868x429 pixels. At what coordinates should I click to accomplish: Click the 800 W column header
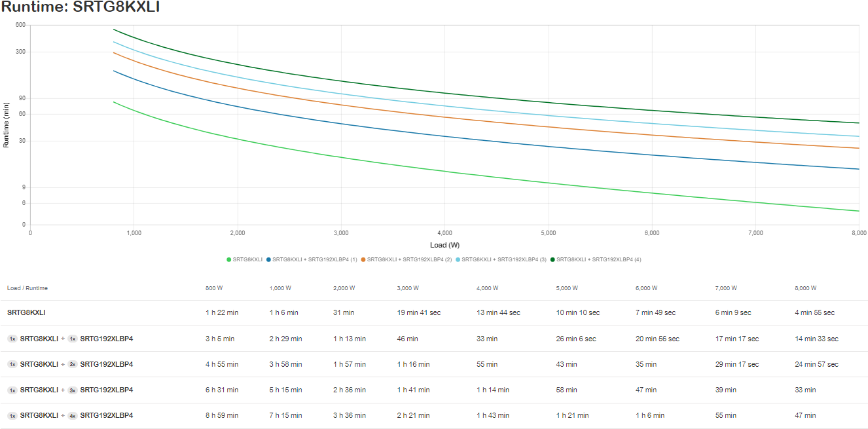coord(215,288)
